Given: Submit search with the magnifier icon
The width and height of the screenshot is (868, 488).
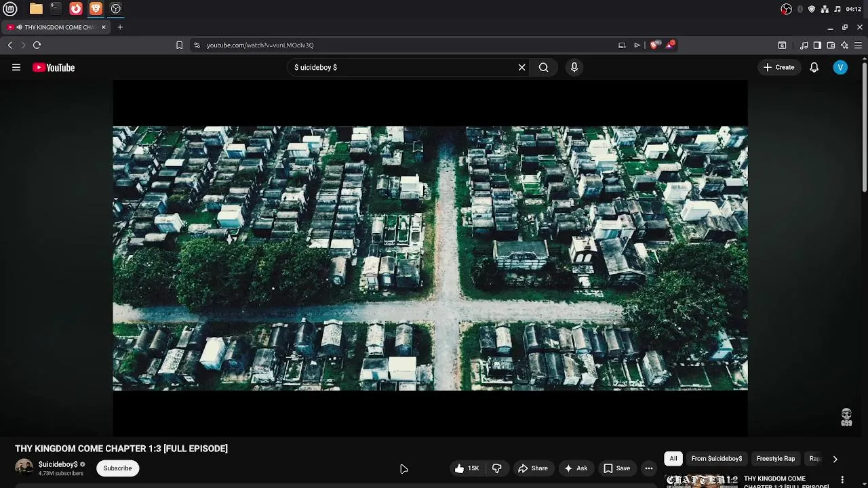Looking at the screenshot, I should point(543,67).
